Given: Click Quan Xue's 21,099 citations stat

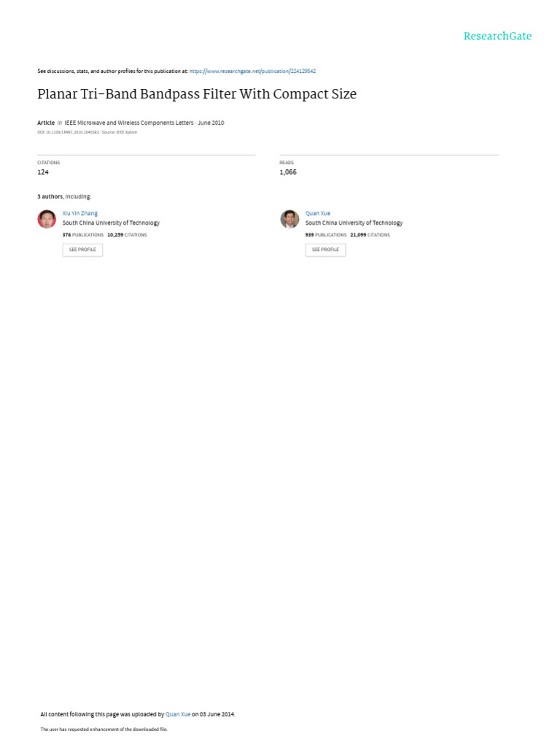Looking at the screenshot, I should [x=370, y=235].
